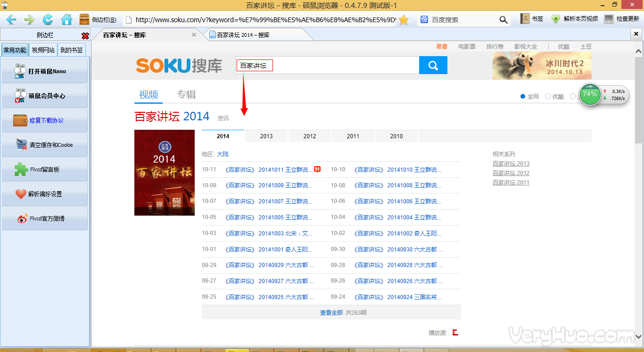644x352 pixels.
Task: Open episode 20141003 北宋：文
Action: (x=269, y=234)
